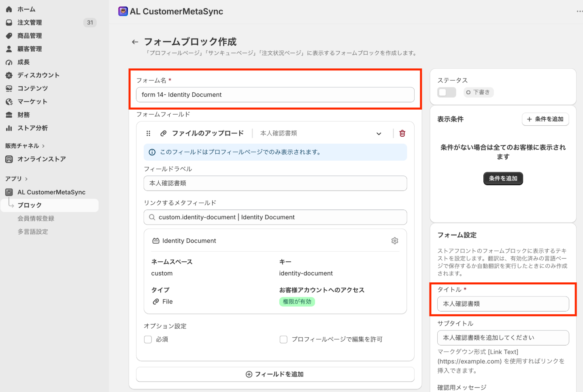Screen dimensions: 583x392
Task: Click the 財務 bank icon
Action: (9, 115)
